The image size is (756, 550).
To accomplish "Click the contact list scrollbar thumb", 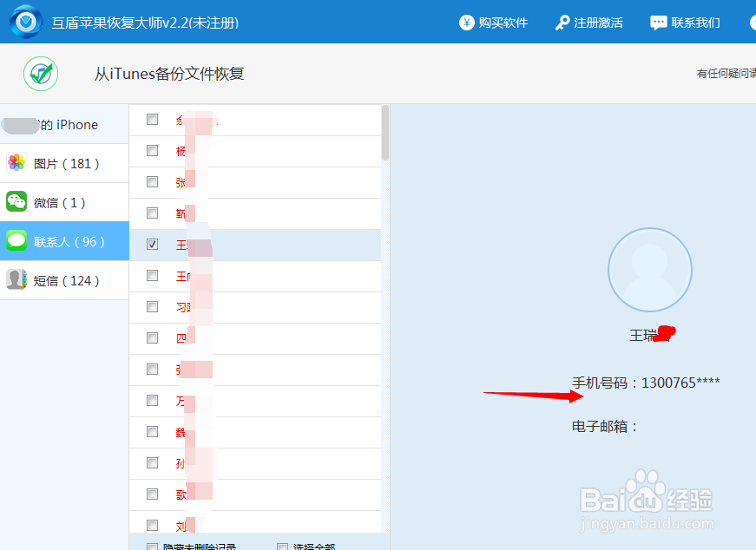I will click(x=385, y=133).
